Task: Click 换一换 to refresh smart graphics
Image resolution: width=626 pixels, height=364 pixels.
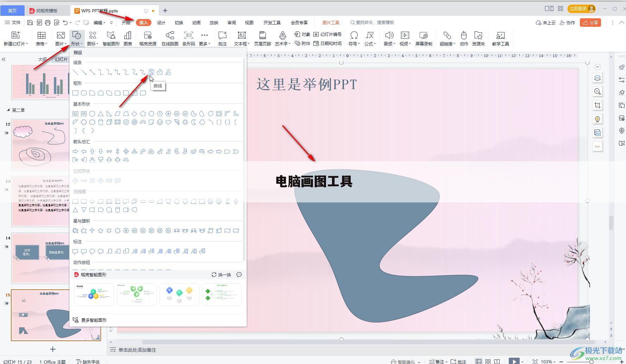Action: [x=221, y=275]
